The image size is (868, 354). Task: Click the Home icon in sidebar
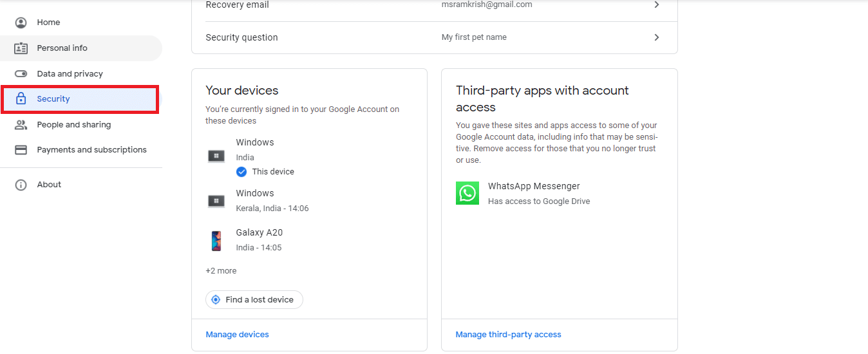point(21,23)
